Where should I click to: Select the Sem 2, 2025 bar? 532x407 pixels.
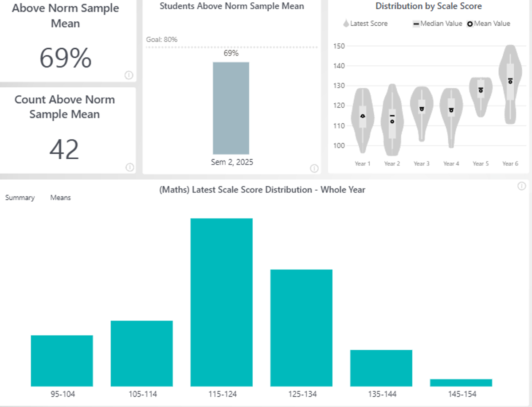(x=231, y=108)
